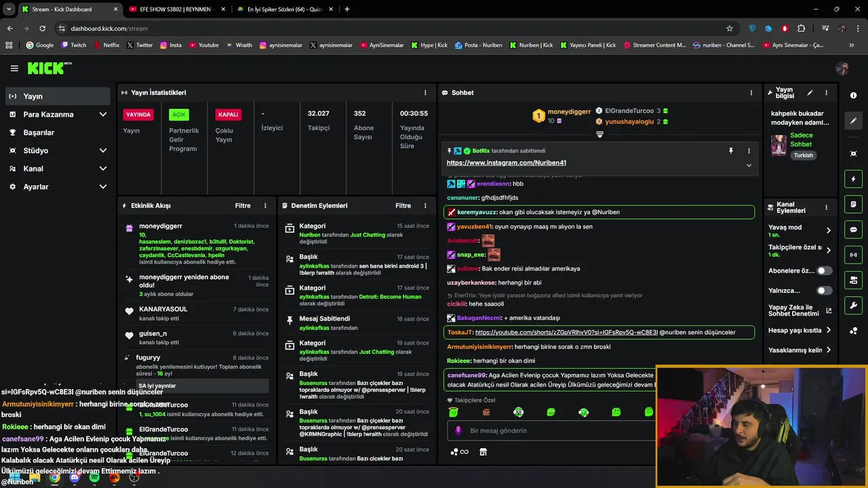Open Discord from the Windows taskbar
This screenshot has height=488, width=868.
point(75,478)
